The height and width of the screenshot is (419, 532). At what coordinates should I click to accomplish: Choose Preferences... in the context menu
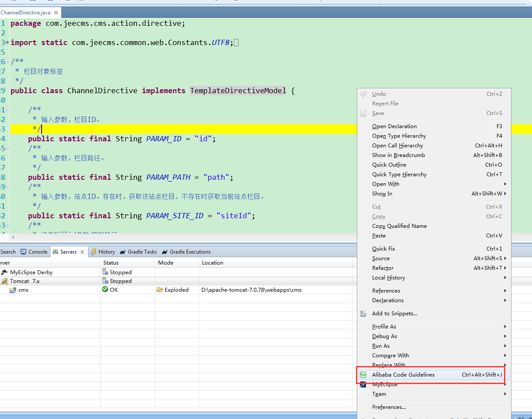(x=389, y=407)
